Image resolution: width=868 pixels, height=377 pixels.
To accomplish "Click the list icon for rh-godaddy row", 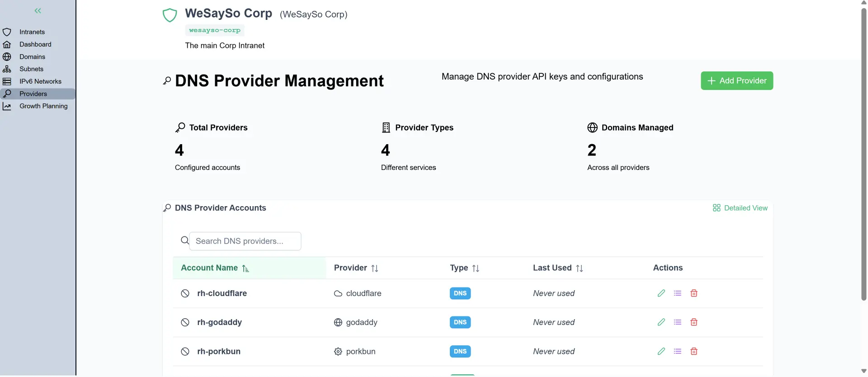I will tap(677, 322).
